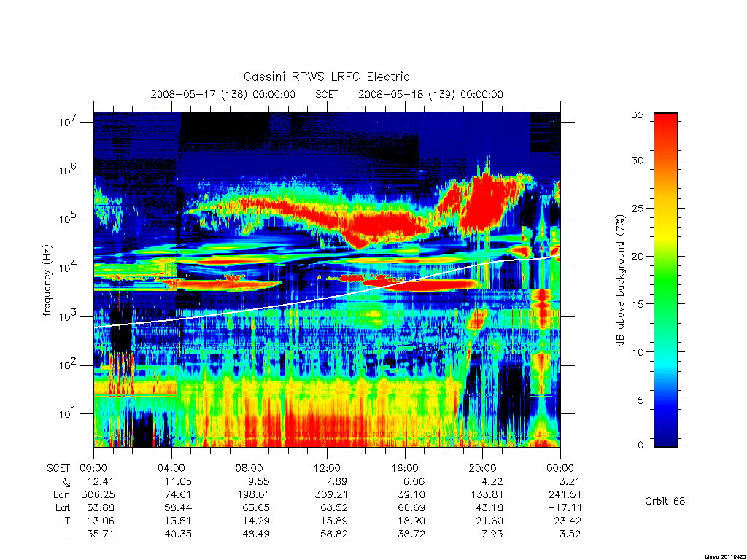Click the 'frequency (Hz)' axis label

[x=47, y=281]
